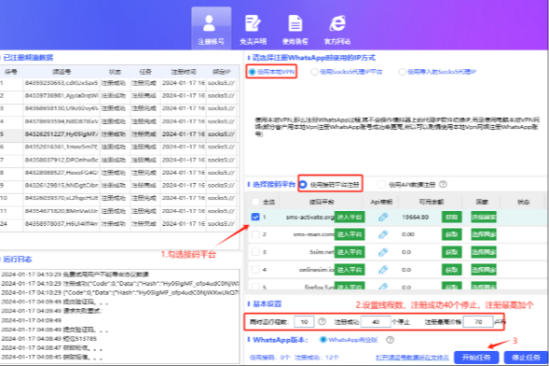549x366 pixels.
Task: Open country selector for onlinesim.io row
Action: [x=484, y=269]
